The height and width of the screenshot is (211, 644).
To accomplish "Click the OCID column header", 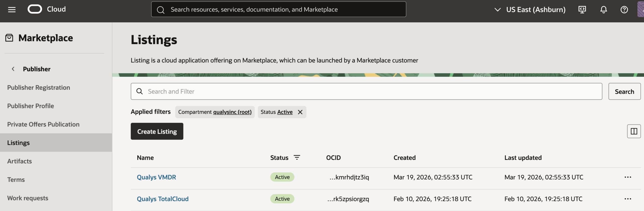I will coord(333,158).
